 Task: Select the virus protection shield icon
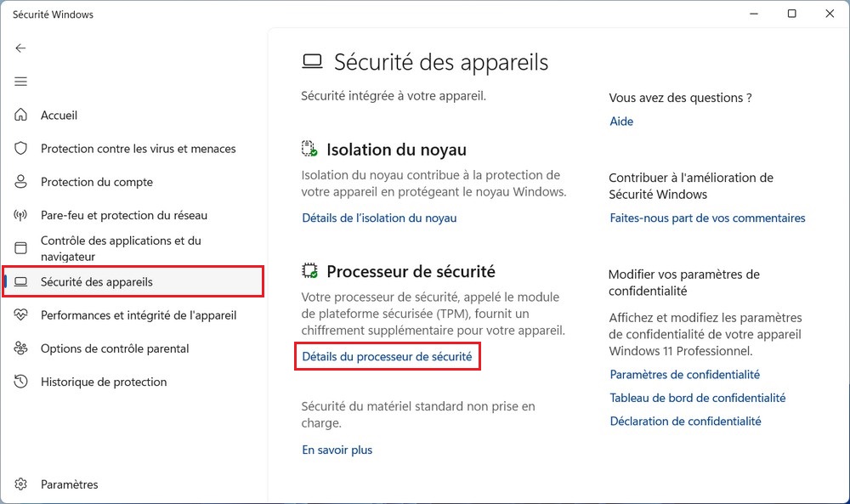(21, 149)
